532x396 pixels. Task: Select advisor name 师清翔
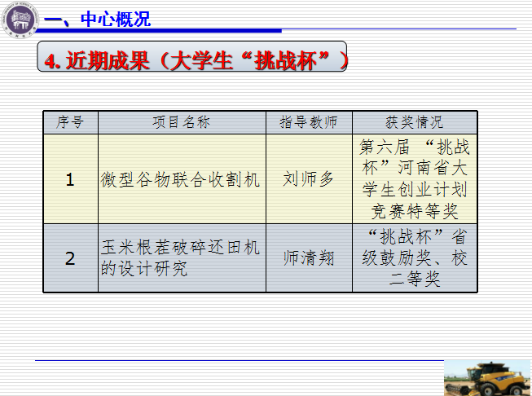[309, 258]
